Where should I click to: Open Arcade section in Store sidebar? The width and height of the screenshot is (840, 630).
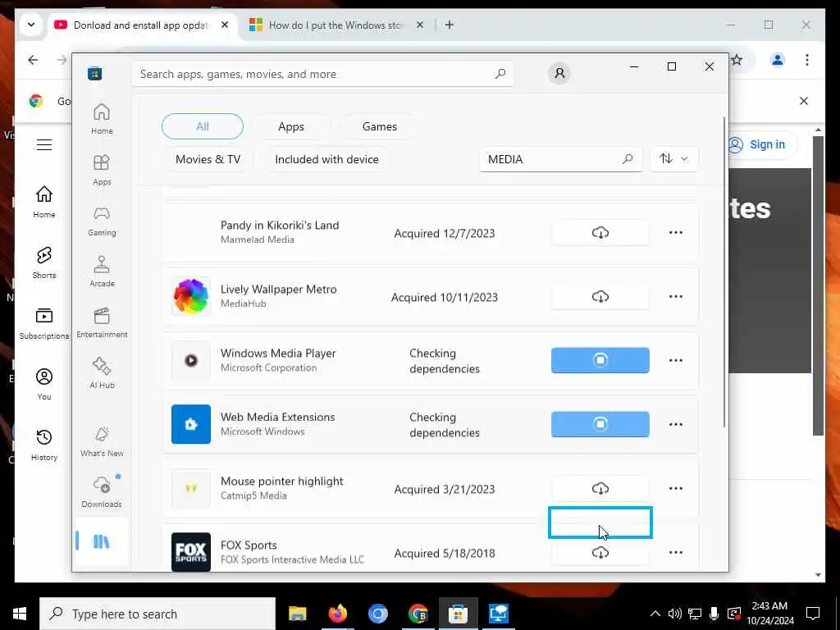point(102,272)
